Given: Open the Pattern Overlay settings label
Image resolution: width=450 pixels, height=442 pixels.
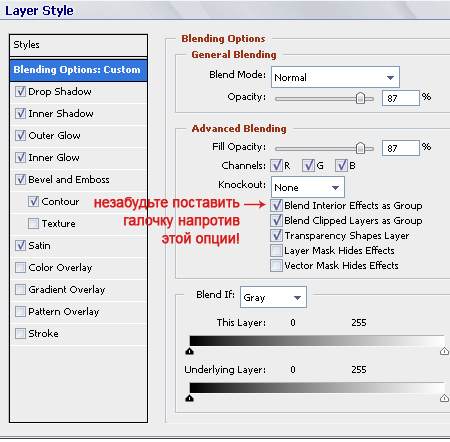Looking at the screenshot, I should pyautogui.click(x=64, y=312).
